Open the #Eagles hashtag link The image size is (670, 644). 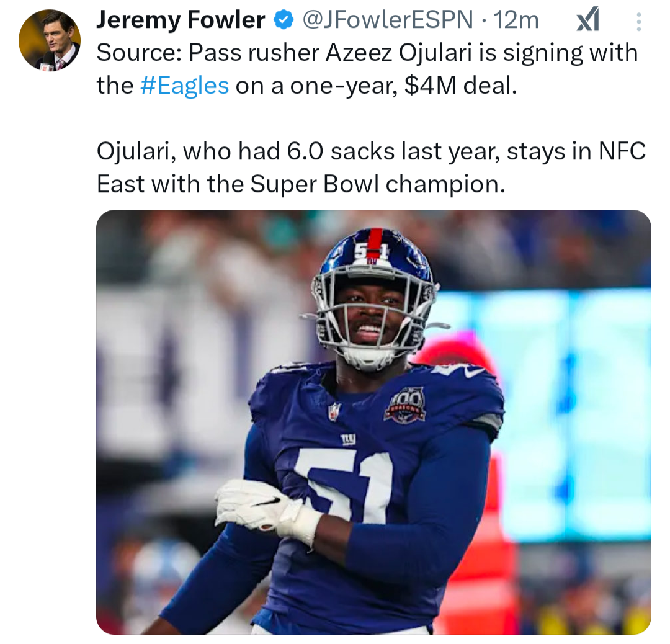pos(185,86)
